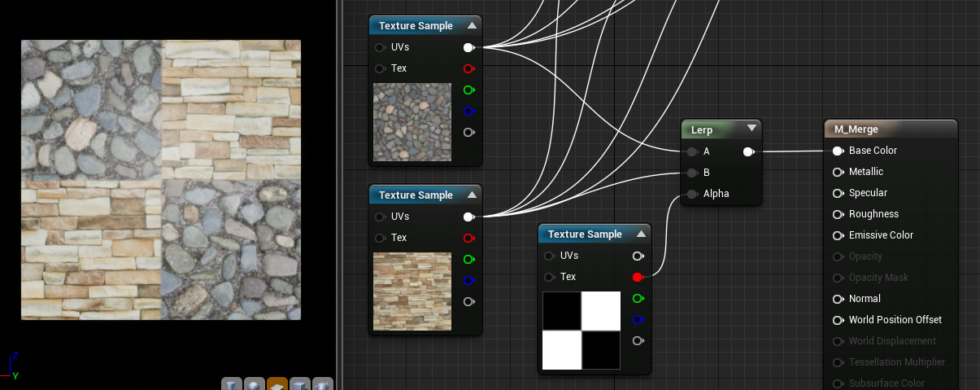
Task: Click the M_Merge Roughness input pin
Action: click(x=838, y=214)
